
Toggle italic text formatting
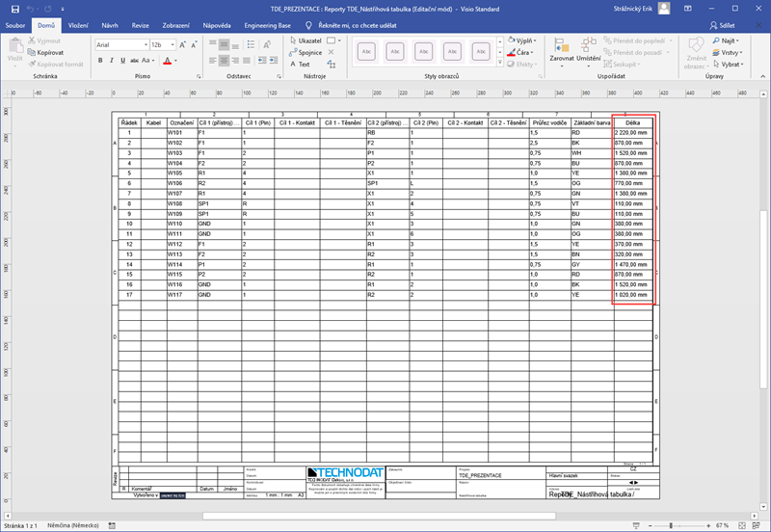112,60
